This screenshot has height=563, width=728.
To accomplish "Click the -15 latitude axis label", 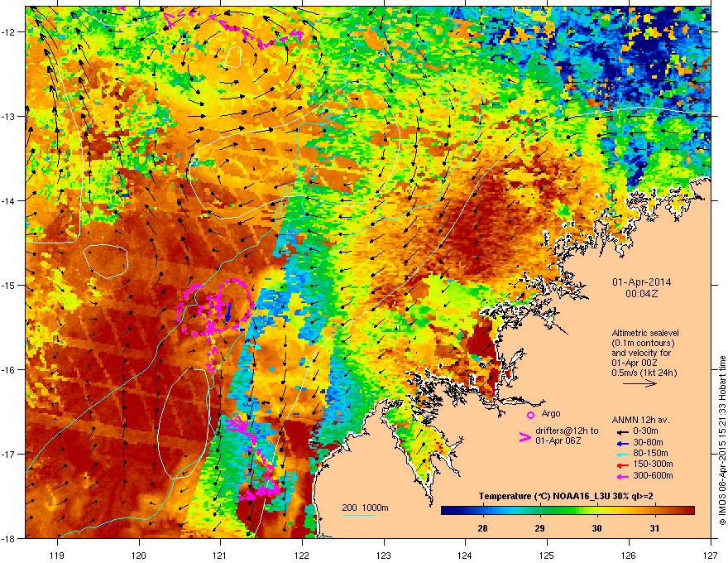I will 8,285.
